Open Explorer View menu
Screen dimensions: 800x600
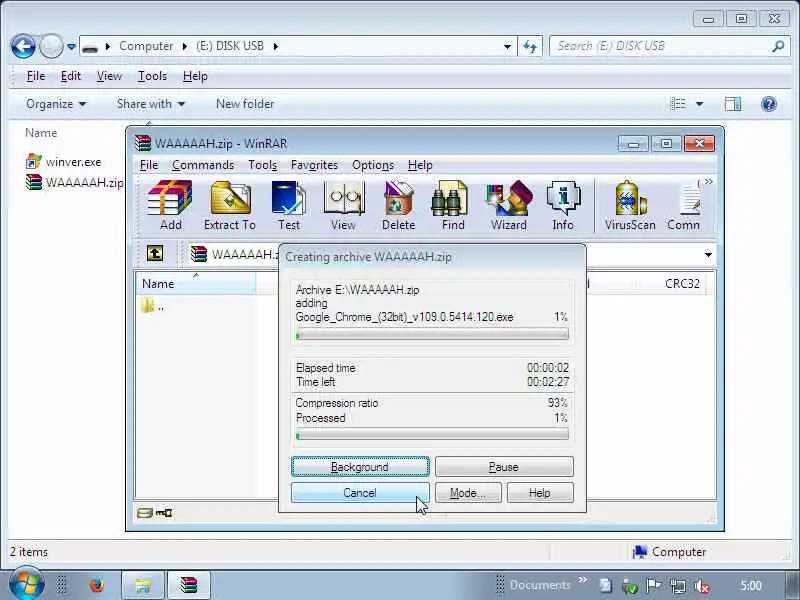(109, 76)
